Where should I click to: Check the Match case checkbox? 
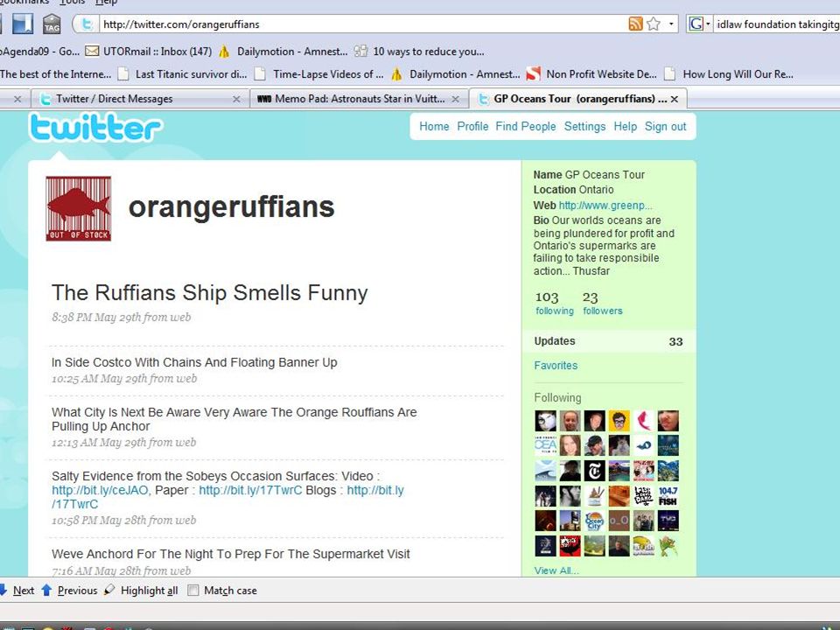pyautogui.click(x=192, y=591)
